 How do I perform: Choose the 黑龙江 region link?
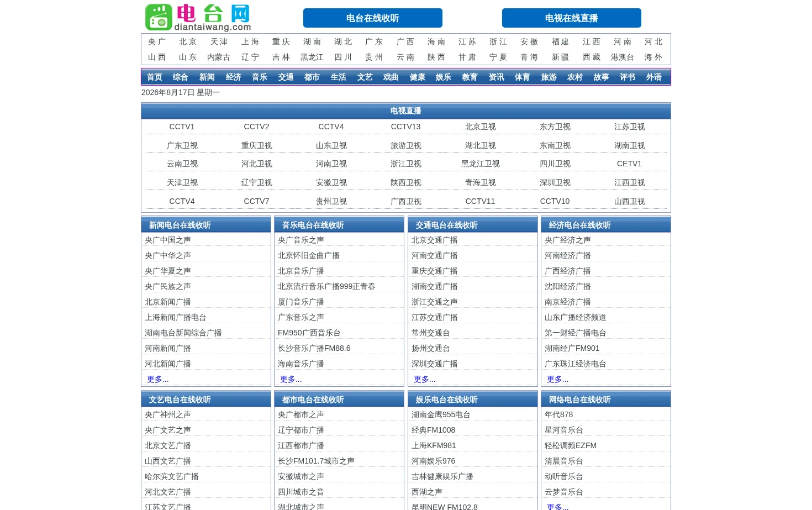(x=312, y=57)
